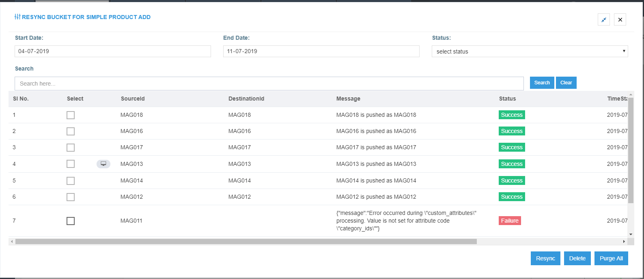Click the Delete button
644x279 pixels.
pyautogui.click(x=577, y=258)
